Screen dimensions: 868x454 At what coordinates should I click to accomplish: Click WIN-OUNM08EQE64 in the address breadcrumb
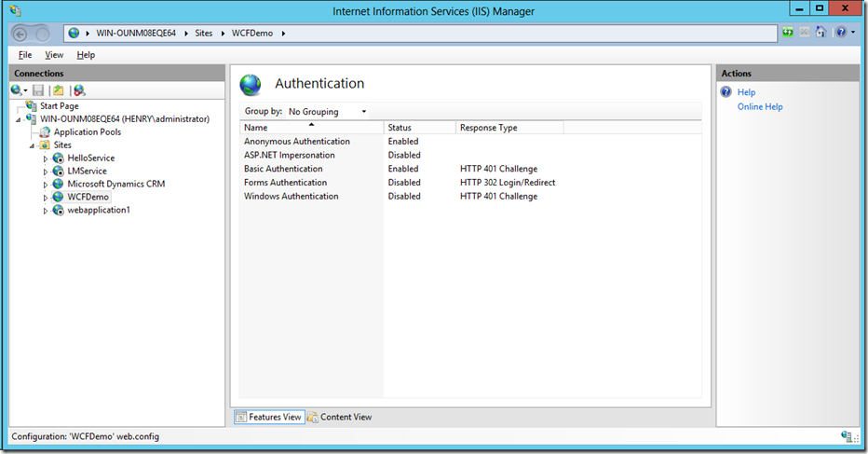click(x=136, y=34)
